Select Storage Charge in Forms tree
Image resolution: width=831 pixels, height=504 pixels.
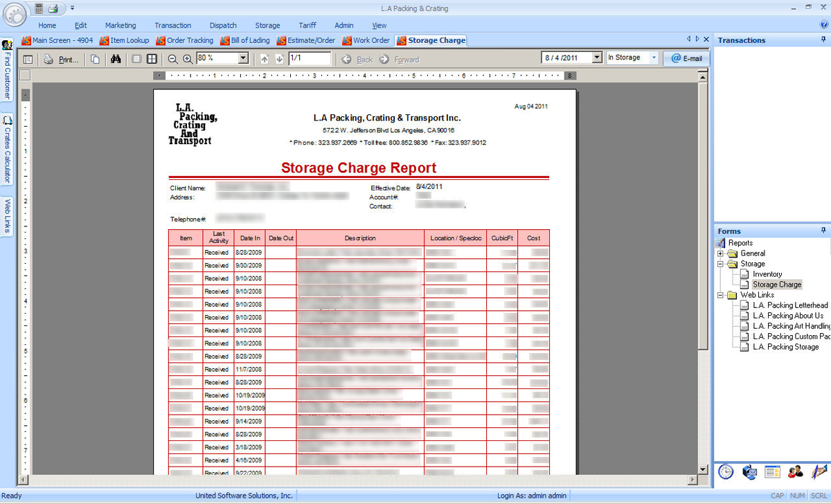(x=777, y=285)
